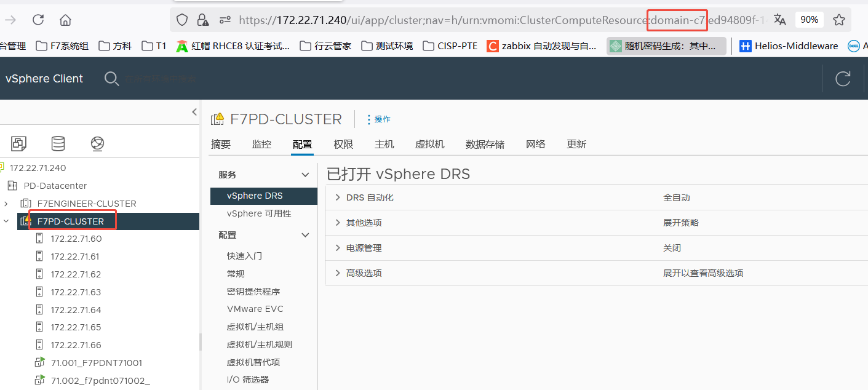868x390 pixels.
Task: Select PD-Datacenter in tree
Action: coord(55,186)
